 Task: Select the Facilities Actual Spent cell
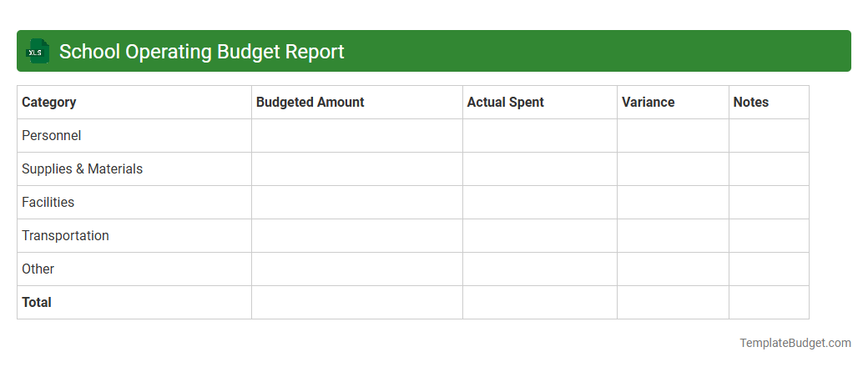pos(540,202)
